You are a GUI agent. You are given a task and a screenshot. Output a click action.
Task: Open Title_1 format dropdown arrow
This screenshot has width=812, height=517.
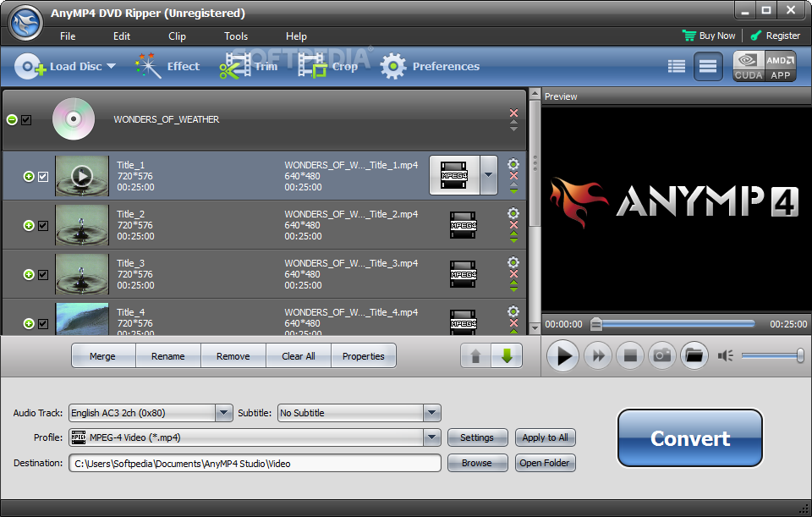coord(488,175)
